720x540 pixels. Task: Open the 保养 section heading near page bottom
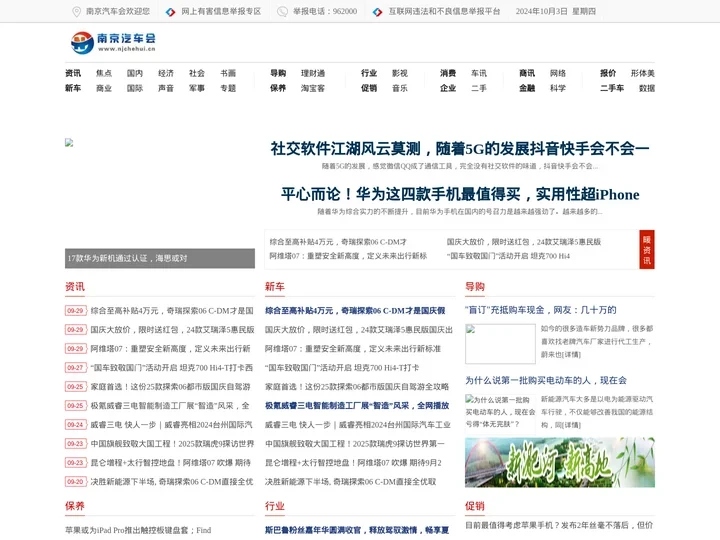(x=75, y=506)
